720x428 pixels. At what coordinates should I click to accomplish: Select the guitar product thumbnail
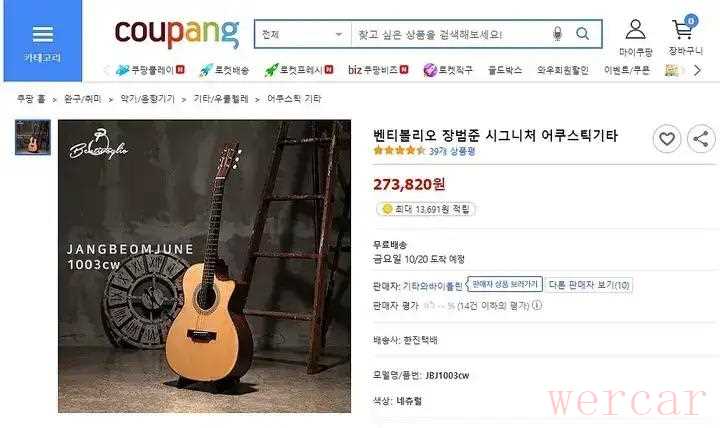click(33, 137)
